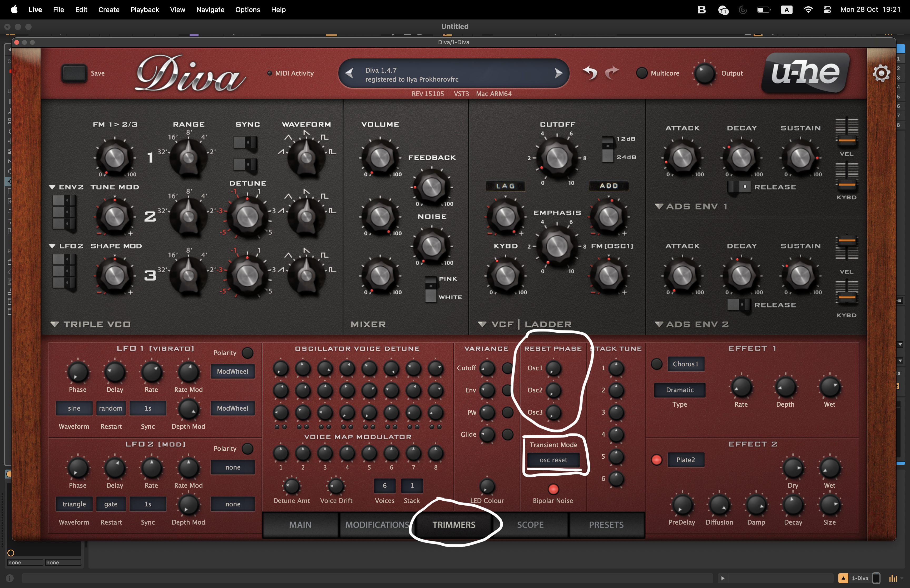
Task: Expand the TRIPLE VCO module menu
Action: click(x=55, y=324)
